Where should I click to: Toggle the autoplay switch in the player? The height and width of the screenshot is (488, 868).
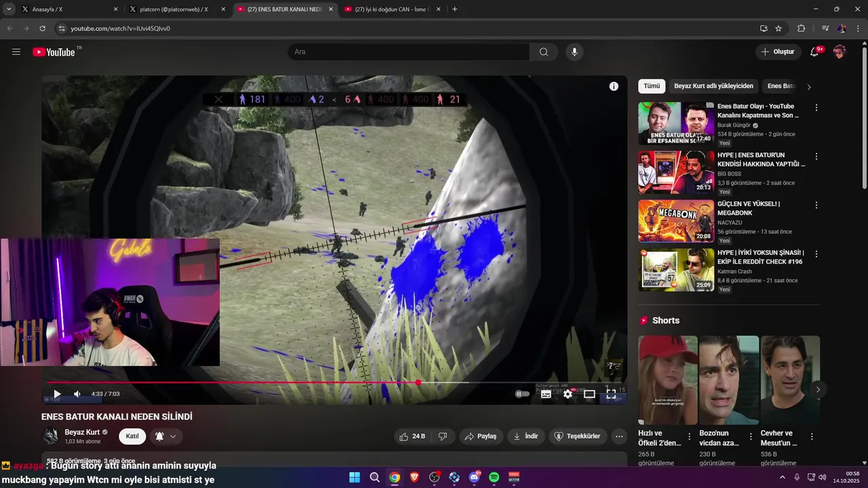(521, 394)
